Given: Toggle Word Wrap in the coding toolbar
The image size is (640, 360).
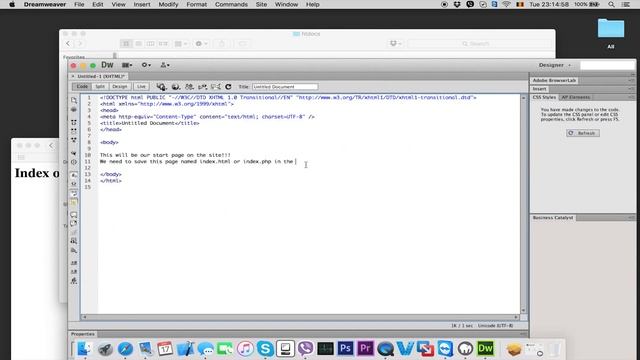Looking at the screenshot, I should [74, 193].
